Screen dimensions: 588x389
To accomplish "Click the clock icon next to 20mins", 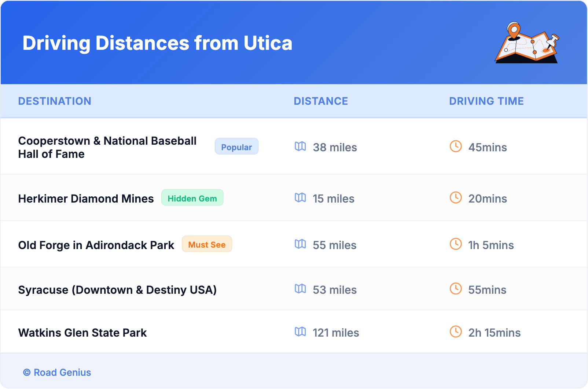I will pos(456,198).
